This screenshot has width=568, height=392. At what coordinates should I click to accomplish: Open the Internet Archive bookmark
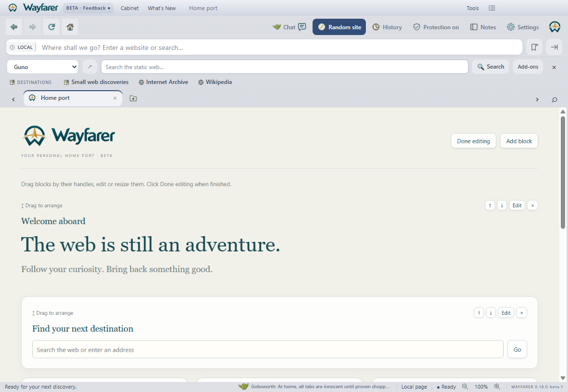coord(163,82)
